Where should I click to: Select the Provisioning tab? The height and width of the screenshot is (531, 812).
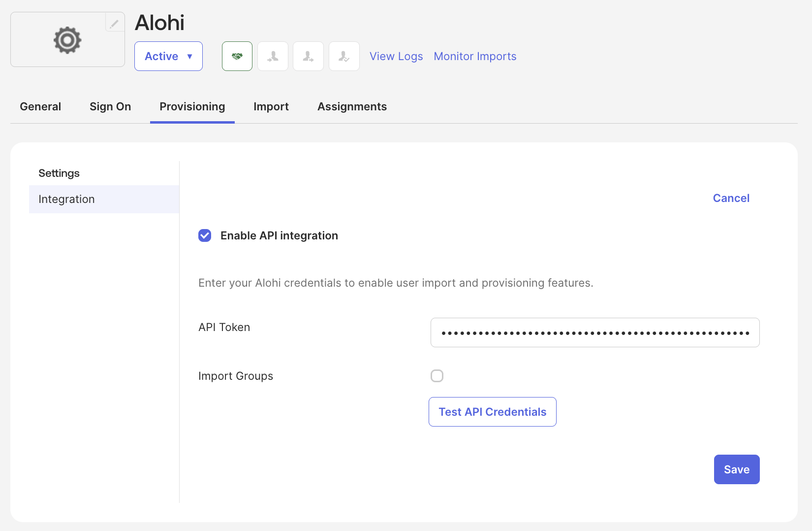tap(192, 106)
